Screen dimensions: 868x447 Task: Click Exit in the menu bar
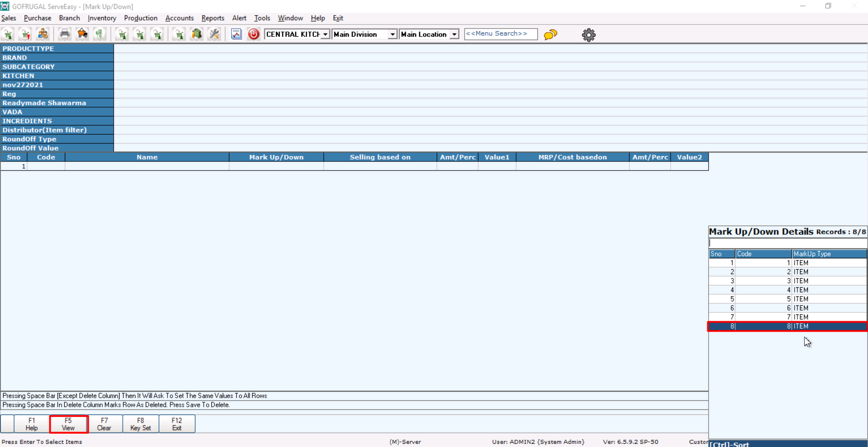(x=338, y=18)
